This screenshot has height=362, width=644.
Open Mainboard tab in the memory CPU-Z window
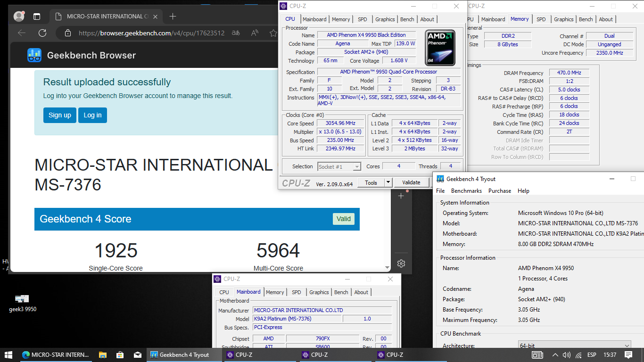coord(493,19)
